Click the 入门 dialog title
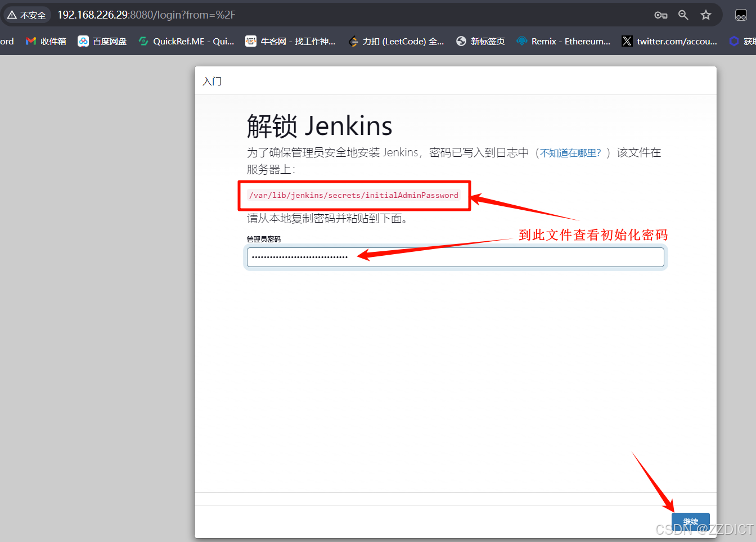The height and width of the screenshot is (542, 756). 212,82
